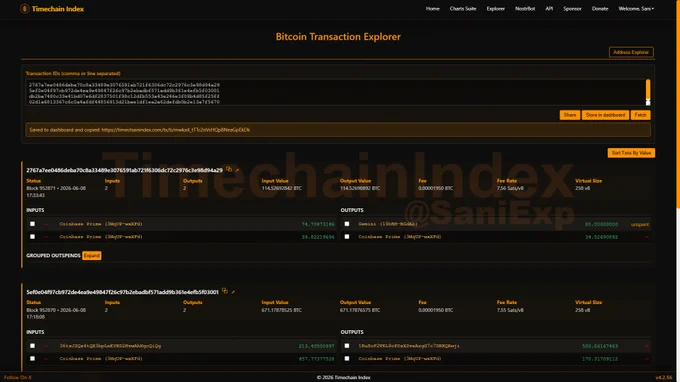The width and height of the screenshot is (680, 382).
Task: Click transaction hash 2767a7ee0486deba… heading
Action: [124, 170]
